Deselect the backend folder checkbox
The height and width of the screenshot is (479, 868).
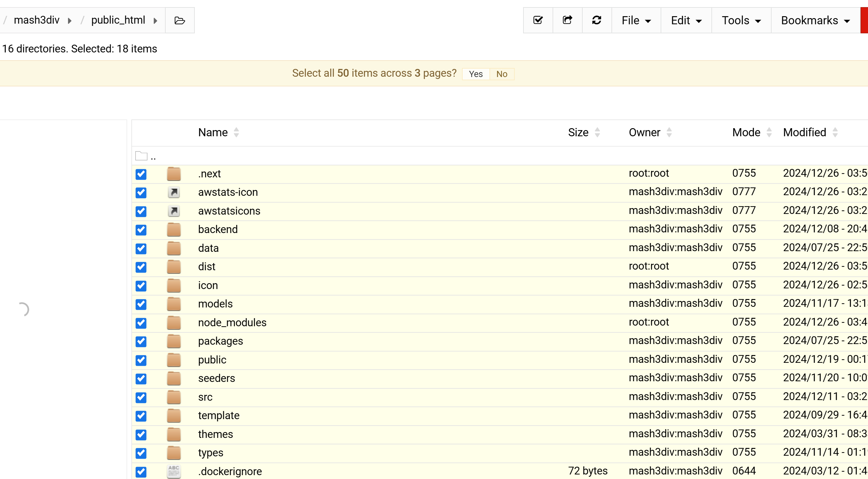pyautogui.click(x=141, y=230)
